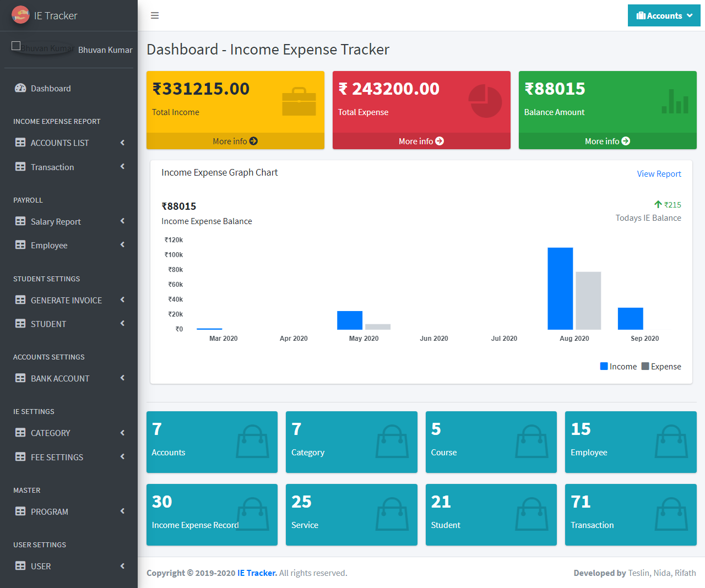Click More info on Total Expense card
Screen dimensions: 705x588
pyautogui.click(x=421, y=141)
